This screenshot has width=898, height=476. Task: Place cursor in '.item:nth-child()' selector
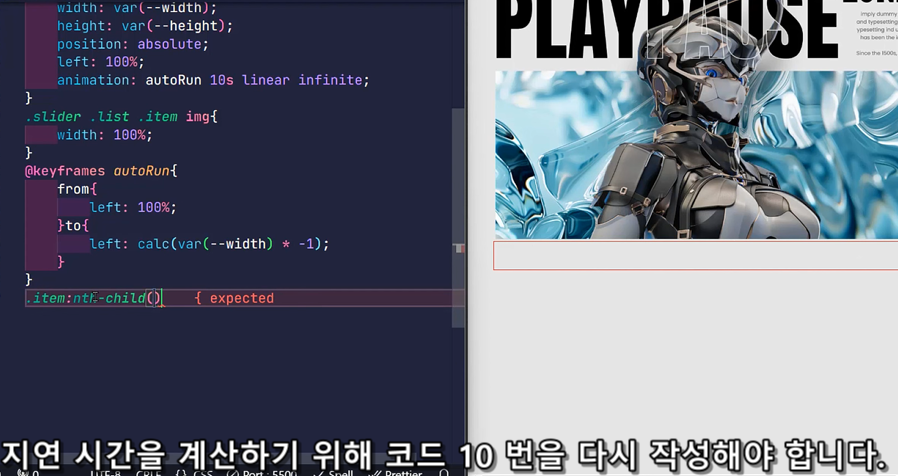coord(93,298)
